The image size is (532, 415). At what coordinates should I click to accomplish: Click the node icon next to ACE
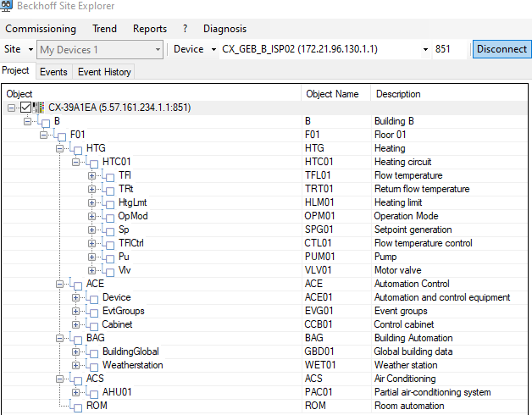coord(76,285)
